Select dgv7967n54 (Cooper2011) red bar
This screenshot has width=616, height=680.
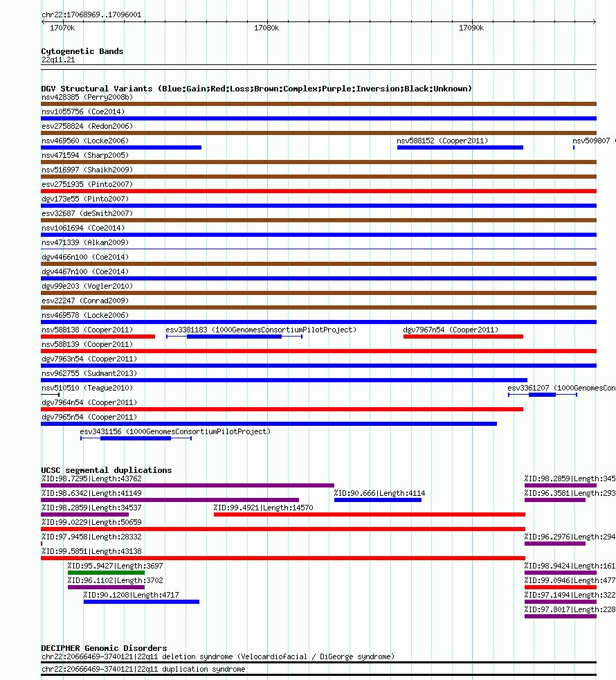point(463,337)
